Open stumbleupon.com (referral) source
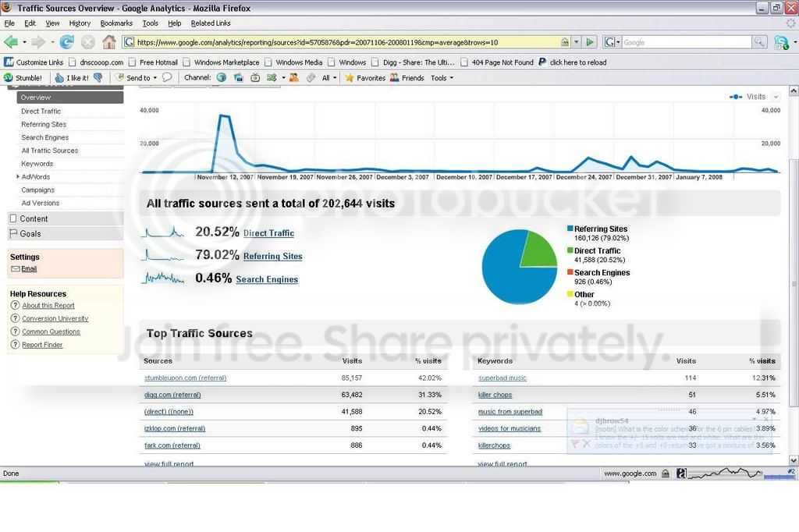This screenshot has height=532, width=799. coord(185,378)
